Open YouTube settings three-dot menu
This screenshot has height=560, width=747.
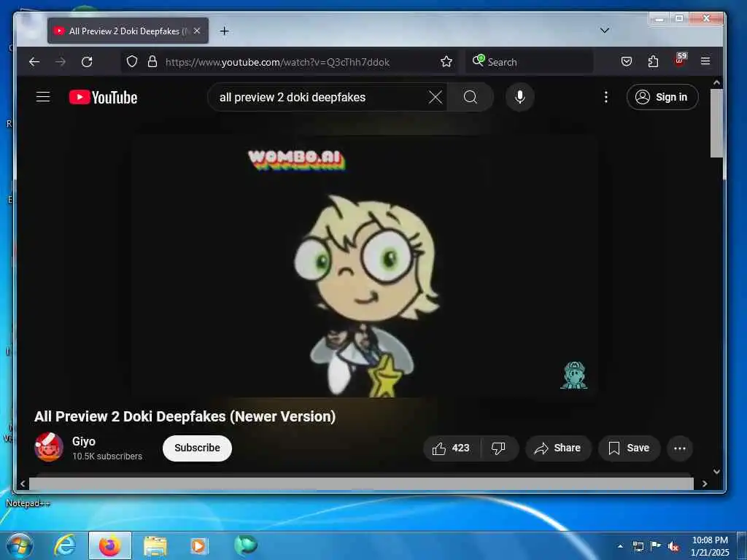(606, 97)
